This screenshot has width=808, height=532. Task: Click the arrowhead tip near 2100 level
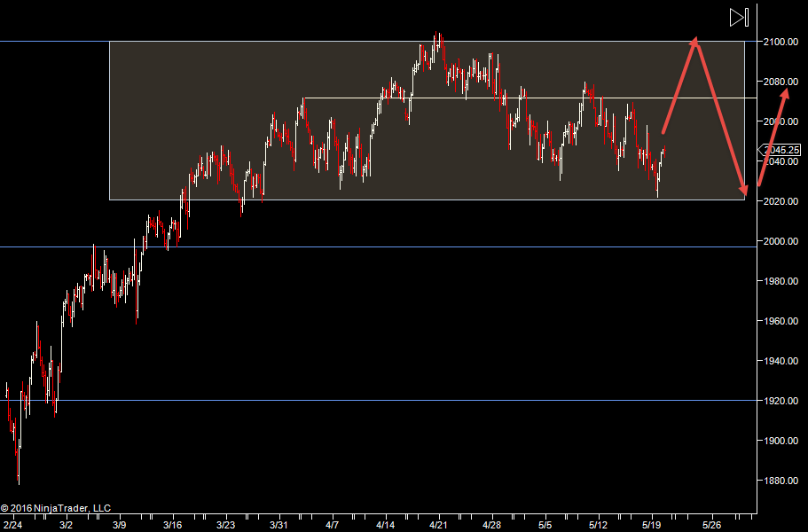(695, 39)
